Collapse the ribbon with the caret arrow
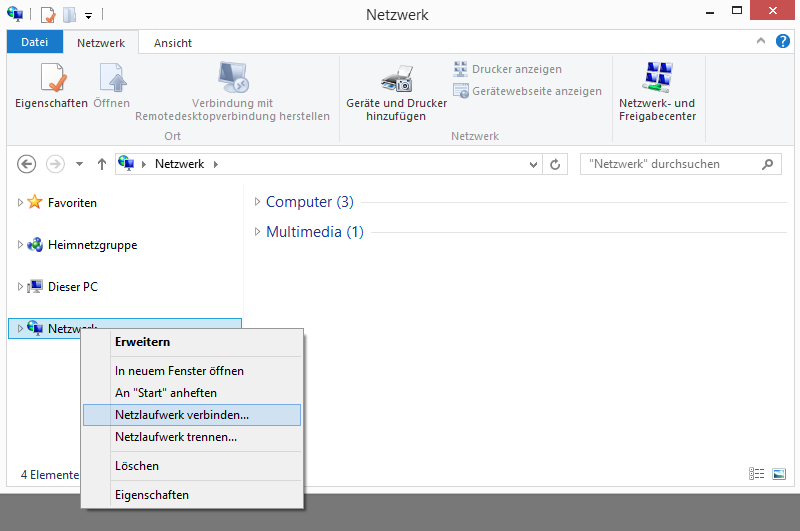Image resolution: width=800 pixels, height=531 pixels. click(x=761, y=41)
